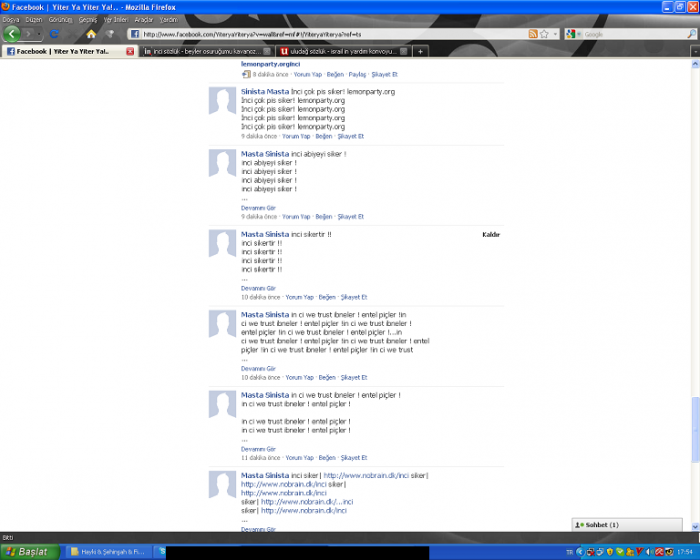
Task: Reload the page with the refresh icon
Action: pyautogui.click(x=54, y=34)
